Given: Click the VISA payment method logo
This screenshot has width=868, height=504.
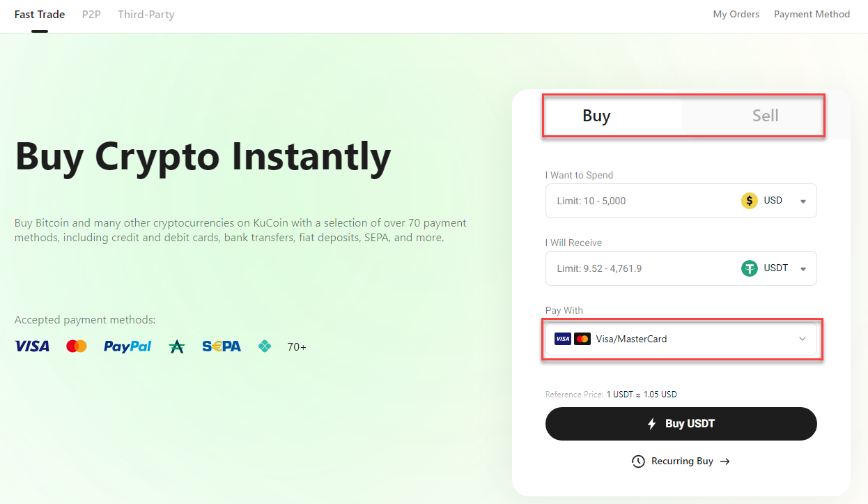Looking at the screenshot, I should [32, 346].
